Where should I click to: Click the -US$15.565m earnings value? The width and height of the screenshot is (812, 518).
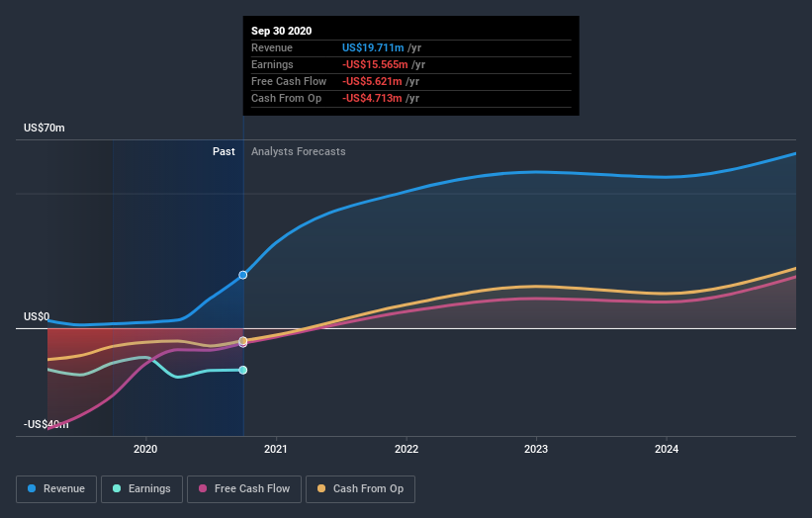375,64
